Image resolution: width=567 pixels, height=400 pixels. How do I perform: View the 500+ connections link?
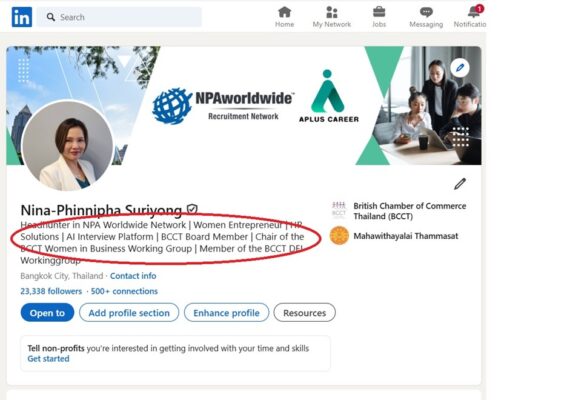[x=124, y=291]
